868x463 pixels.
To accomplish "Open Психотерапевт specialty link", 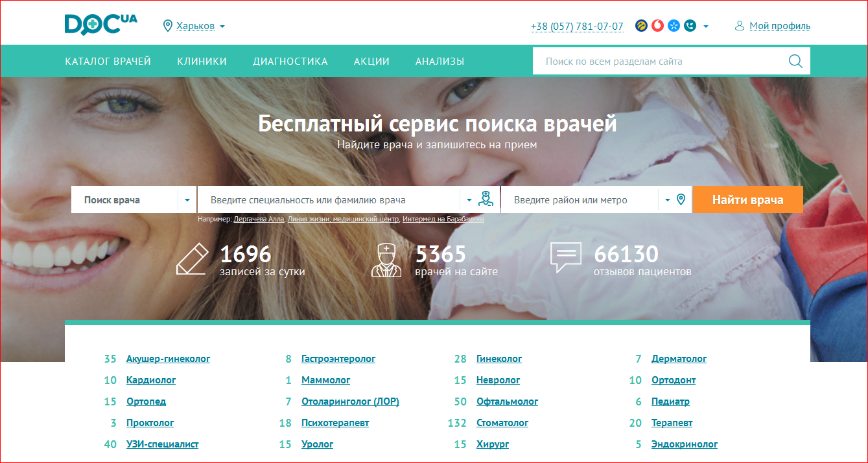I will point(335,423).
